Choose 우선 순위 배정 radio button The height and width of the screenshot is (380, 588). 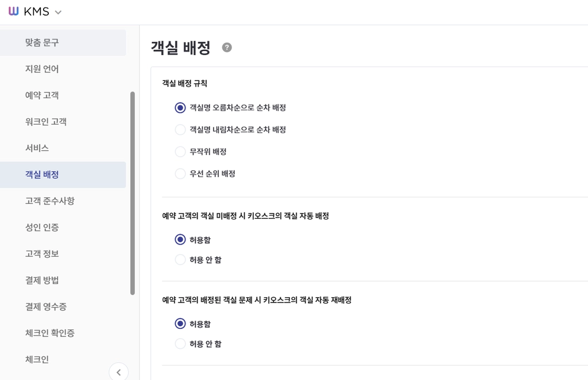pos(180,174)
